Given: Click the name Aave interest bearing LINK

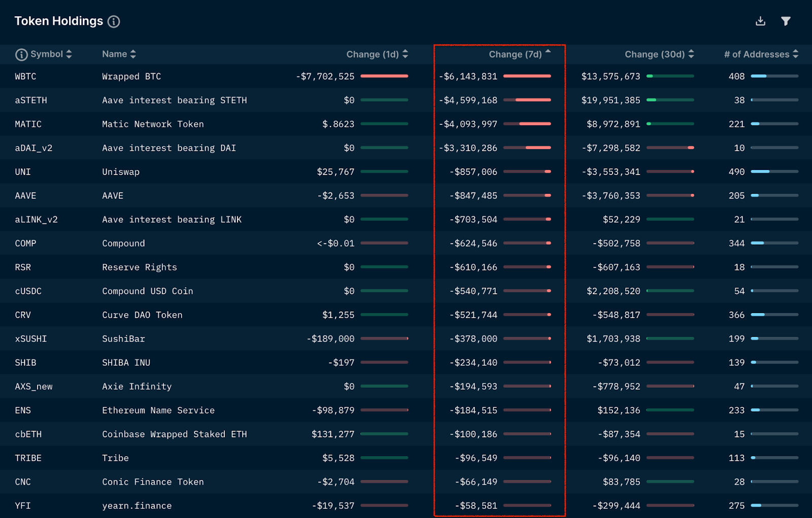Looking at the screenshot, I should click(172, 219).
